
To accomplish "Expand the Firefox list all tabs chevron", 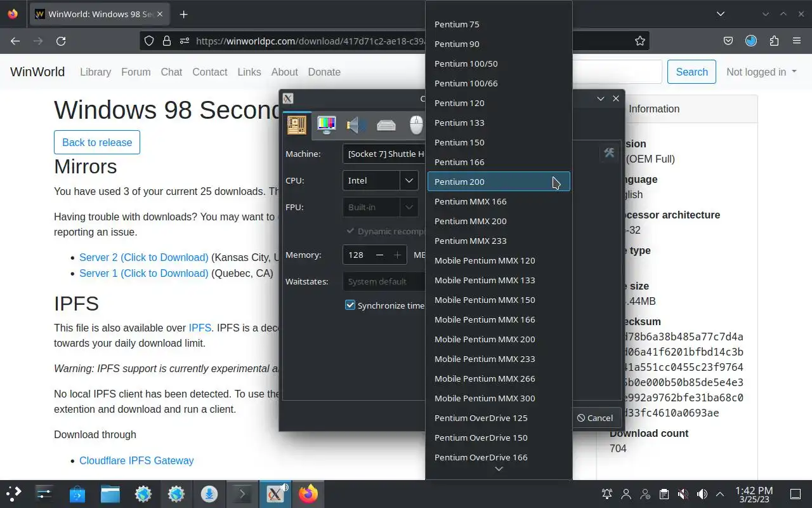I will click(721, 14).
